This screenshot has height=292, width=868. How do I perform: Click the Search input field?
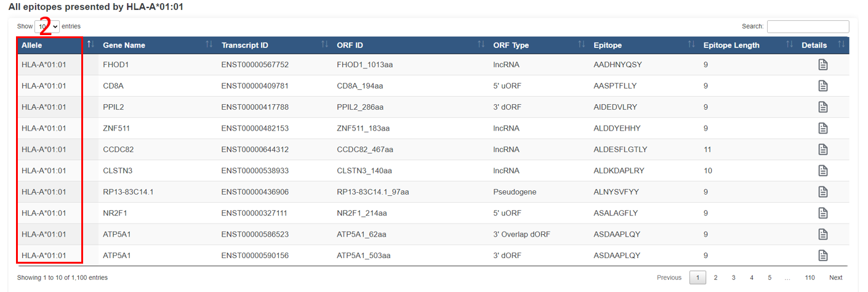point(808,26)
